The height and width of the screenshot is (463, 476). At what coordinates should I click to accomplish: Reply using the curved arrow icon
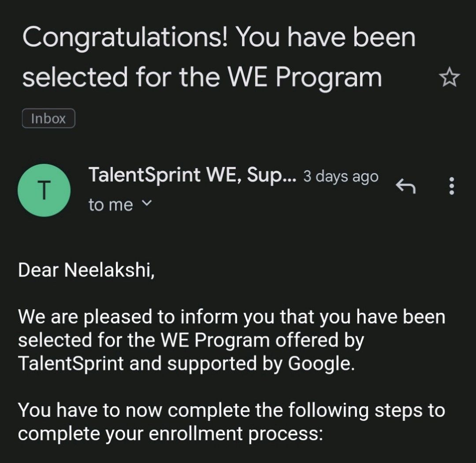coord(405,186)
